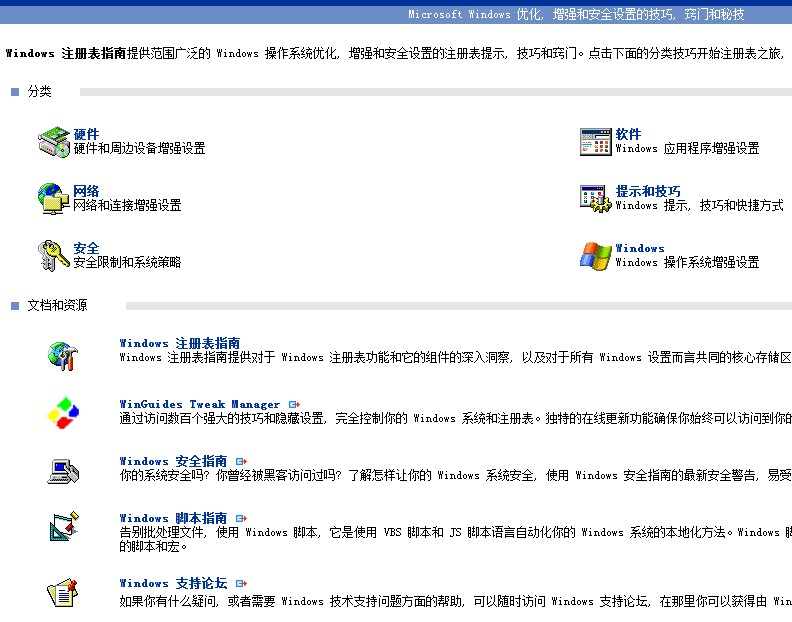Click the 文档和资源 section heading

click(57, 305)
